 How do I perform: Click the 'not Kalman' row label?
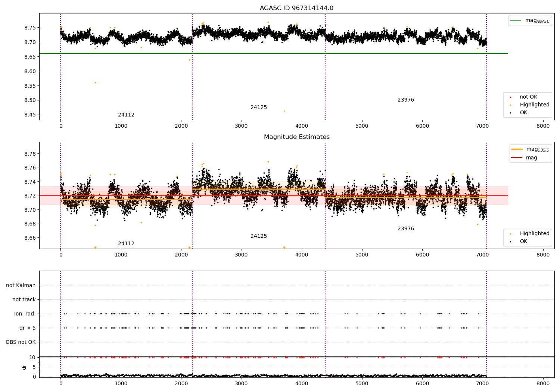point(21,286)
